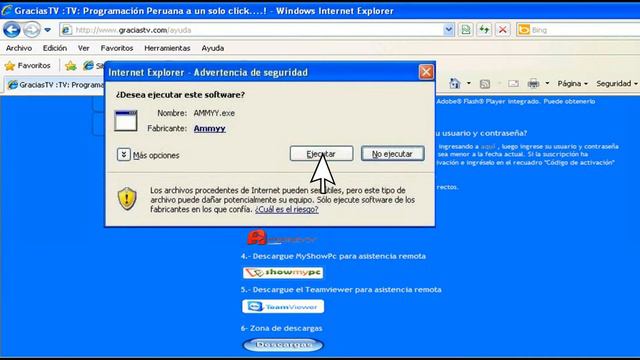640x360 pixels.
Task: Click the browser Forward arrow button
Action: point(31,30)
